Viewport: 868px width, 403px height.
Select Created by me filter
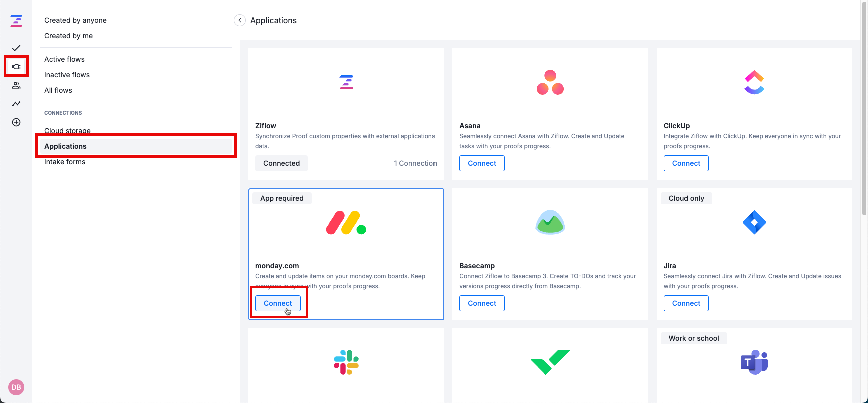click(68, 36)
